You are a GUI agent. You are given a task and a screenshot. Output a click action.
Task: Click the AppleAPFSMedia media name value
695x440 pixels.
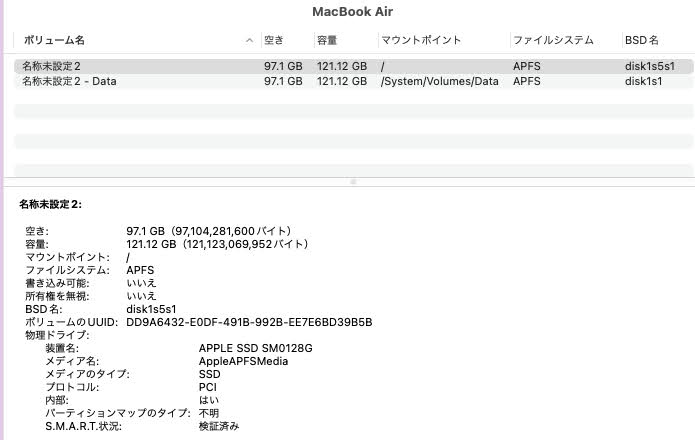[x=243, y=361]
